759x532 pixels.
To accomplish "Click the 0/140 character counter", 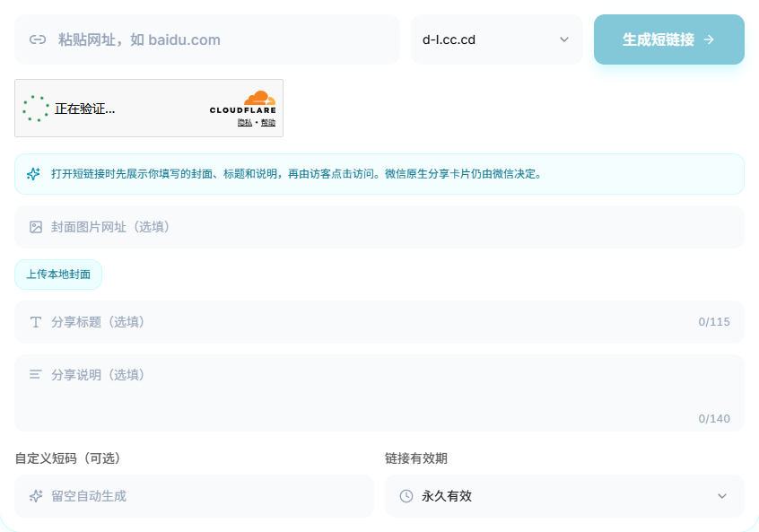I will coord(714,419).
